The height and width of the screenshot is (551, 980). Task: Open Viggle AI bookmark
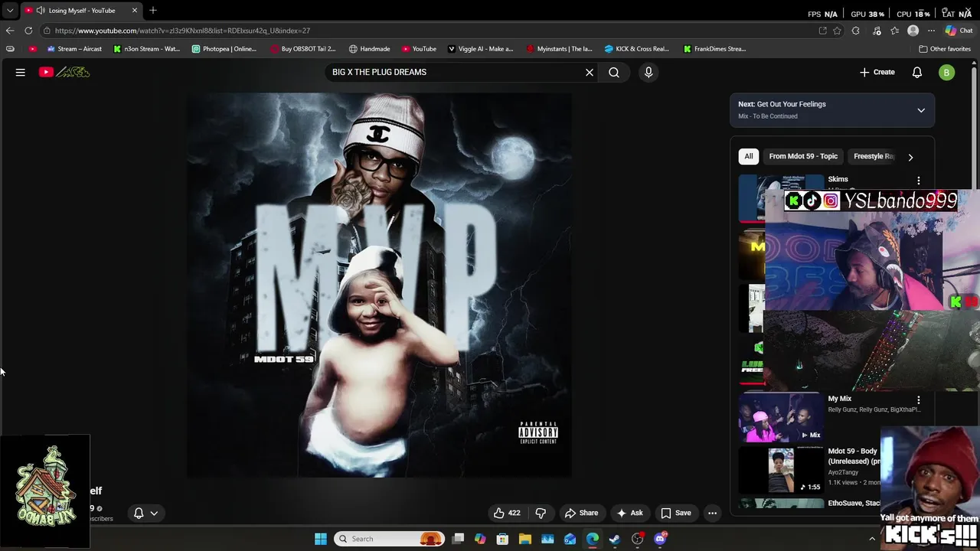click(480, 49)
